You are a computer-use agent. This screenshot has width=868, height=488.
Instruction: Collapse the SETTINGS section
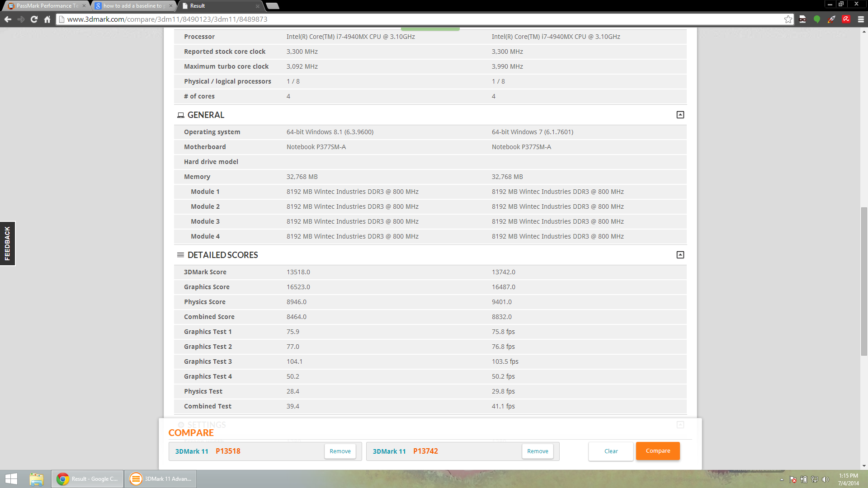(x=680, y=425)
